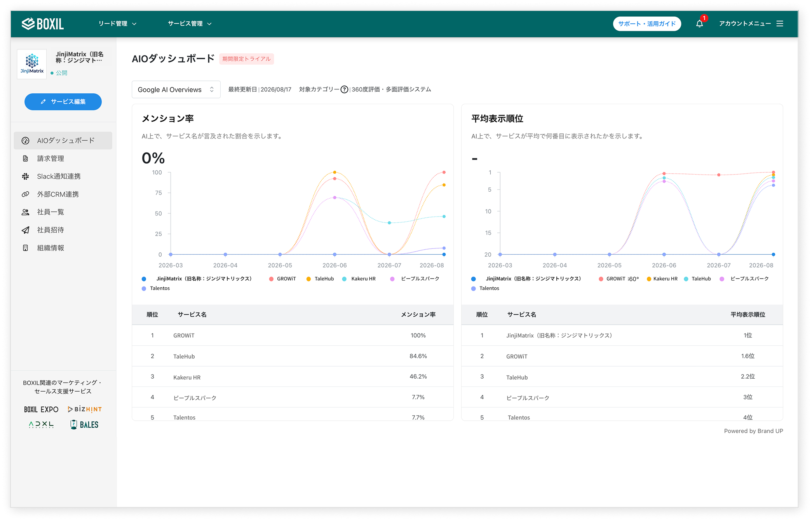Screen dimensions: 812x521
Task: Click the JinjiMatrix service logo thumbnail
Action: 32,64
